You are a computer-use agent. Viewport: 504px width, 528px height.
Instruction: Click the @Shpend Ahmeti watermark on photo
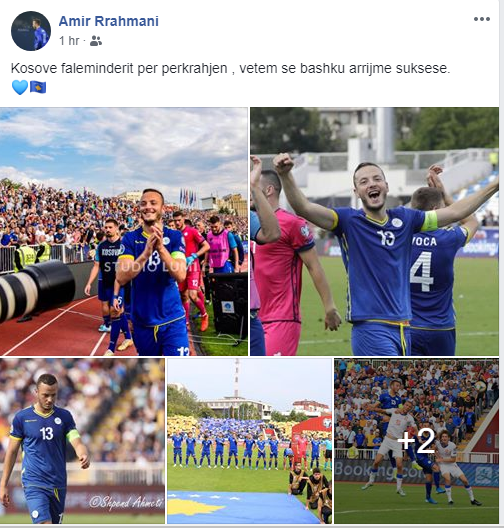click(126, 502)
